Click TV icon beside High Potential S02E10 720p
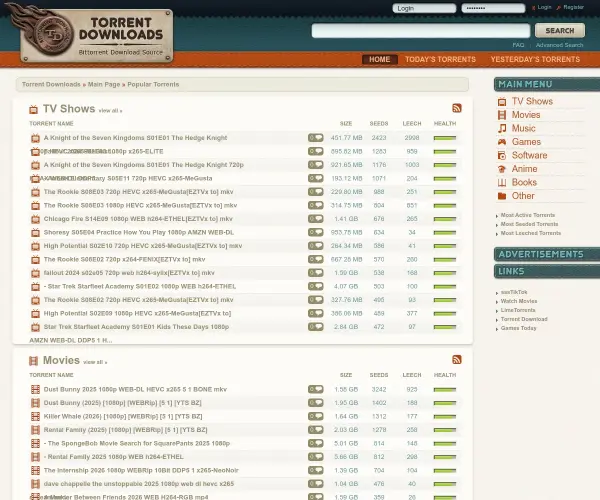The height and width of the screenshot is (500, 600). [x=35, y=246]
